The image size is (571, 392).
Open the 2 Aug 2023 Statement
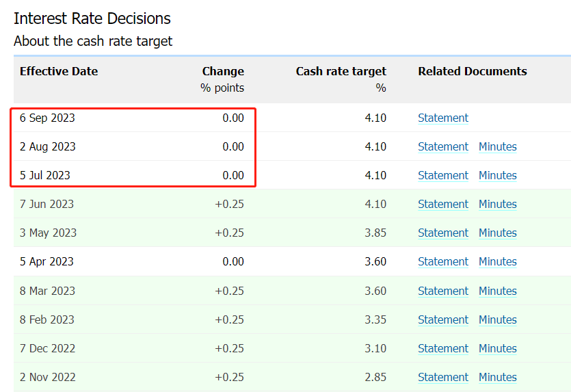pyautogui.click(x=443, y=146)
